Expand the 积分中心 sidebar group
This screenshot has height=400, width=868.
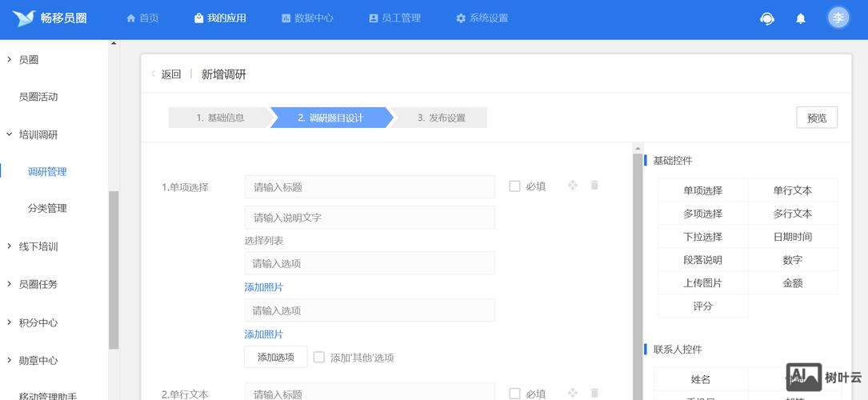pos(9,322)
